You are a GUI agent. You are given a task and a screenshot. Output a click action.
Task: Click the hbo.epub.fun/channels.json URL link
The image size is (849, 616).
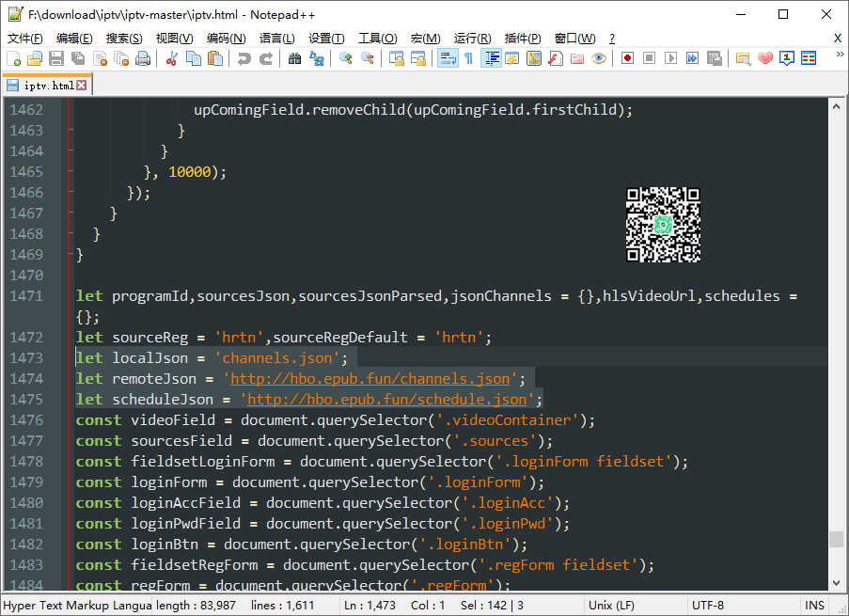click(x=370, y=379)
